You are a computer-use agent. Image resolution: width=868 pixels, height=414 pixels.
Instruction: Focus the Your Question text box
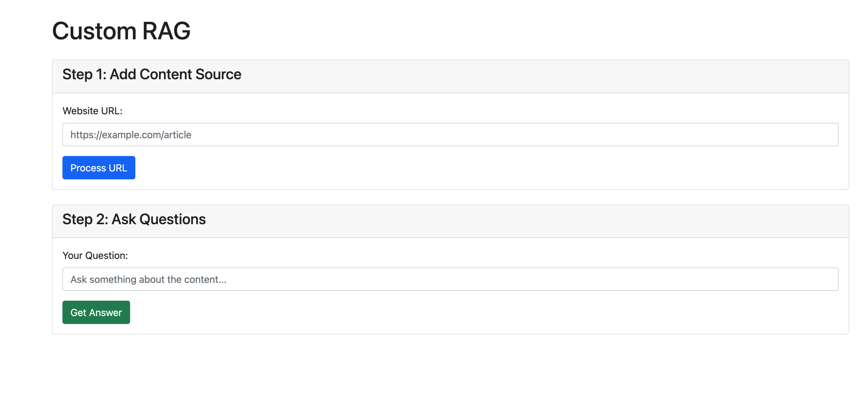point(450,279)
